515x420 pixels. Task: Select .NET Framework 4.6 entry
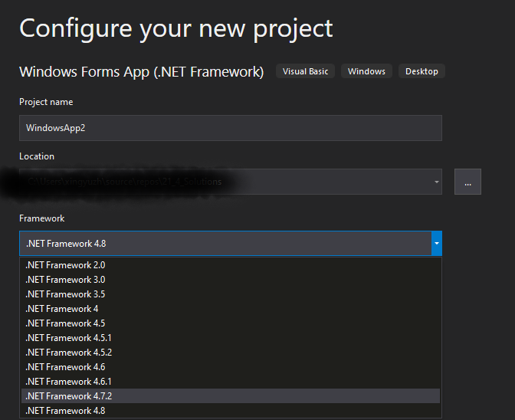(230, 367)
